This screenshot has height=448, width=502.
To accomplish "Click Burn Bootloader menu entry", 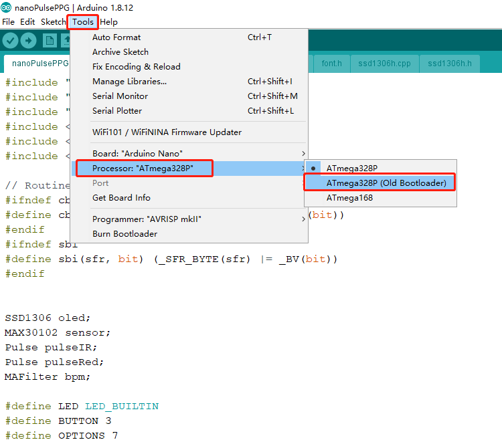I will [x=124, y=234].
